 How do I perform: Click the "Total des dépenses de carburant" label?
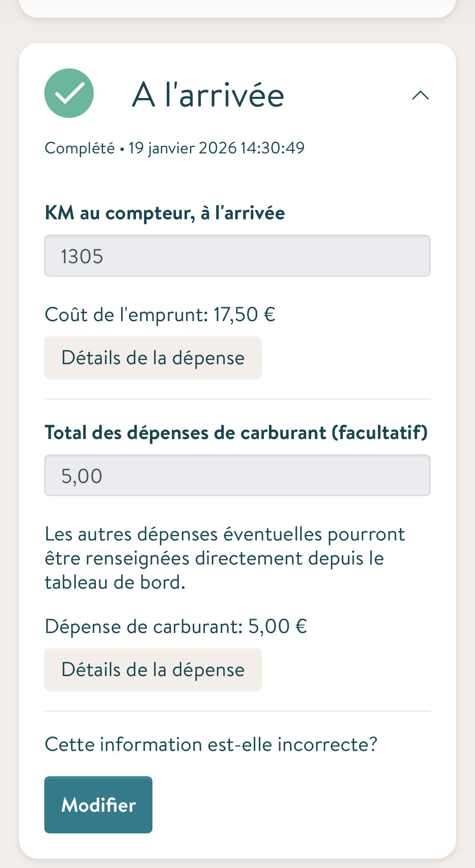coord(186,433)
